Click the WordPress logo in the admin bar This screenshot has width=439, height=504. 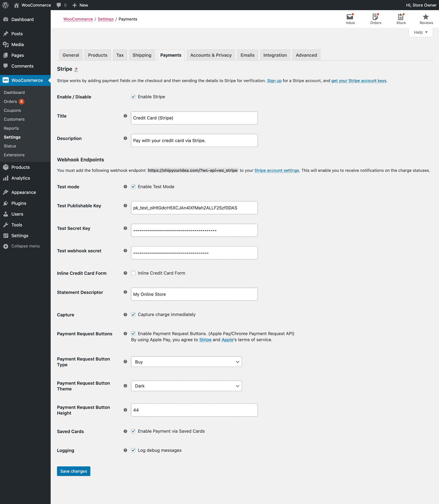click(5, 5)
